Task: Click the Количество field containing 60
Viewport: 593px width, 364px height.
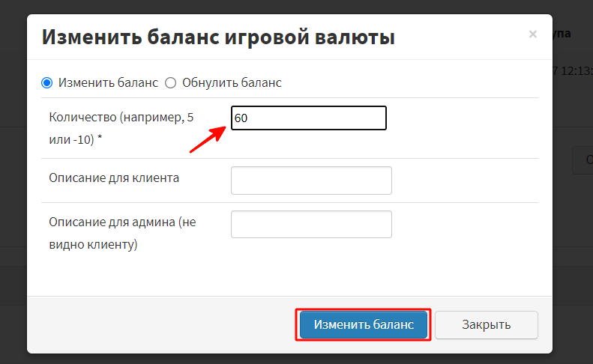Action: point(308,118)
